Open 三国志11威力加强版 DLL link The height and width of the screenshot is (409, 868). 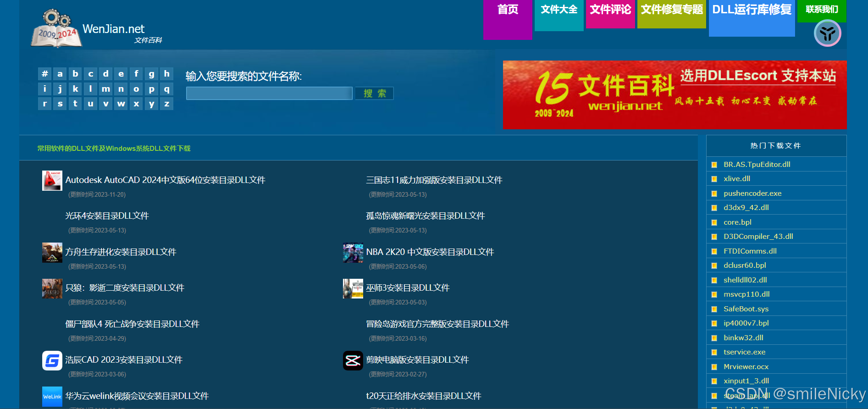pyautogui.click(x=434, y=180)
